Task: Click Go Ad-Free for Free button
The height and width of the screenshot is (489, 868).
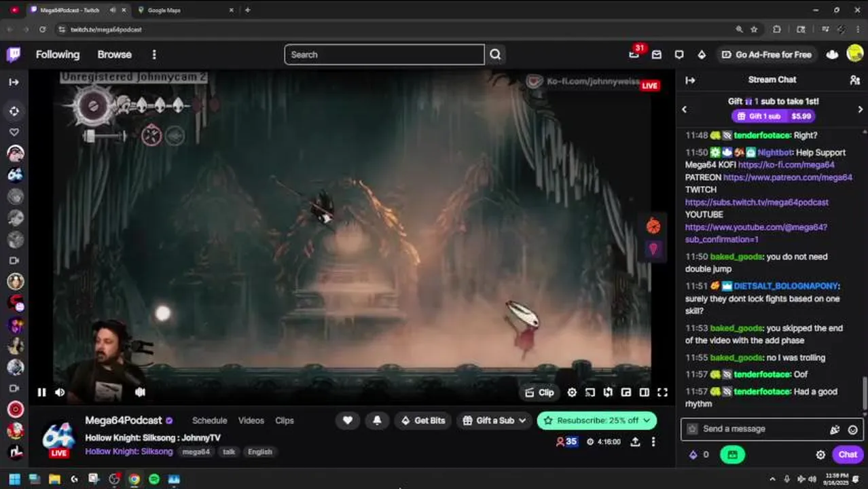Action: click(x=766, y=54)
